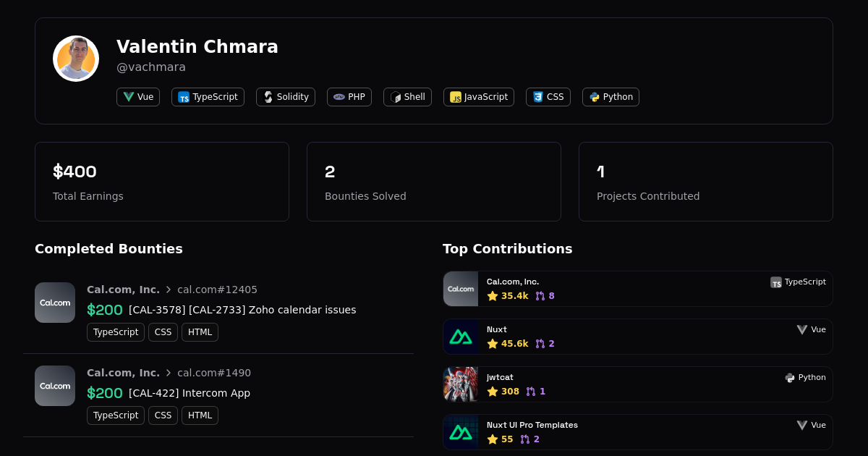Click Cal.com logo beside Zoho calendar bounty
This screenshot has width=868, height=456.
click(x=55, y=303)
